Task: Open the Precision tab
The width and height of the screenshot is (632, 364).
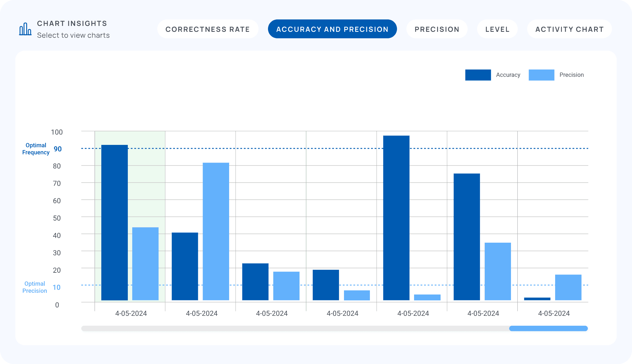Action: pyautogui.click(x=437, y=29)
